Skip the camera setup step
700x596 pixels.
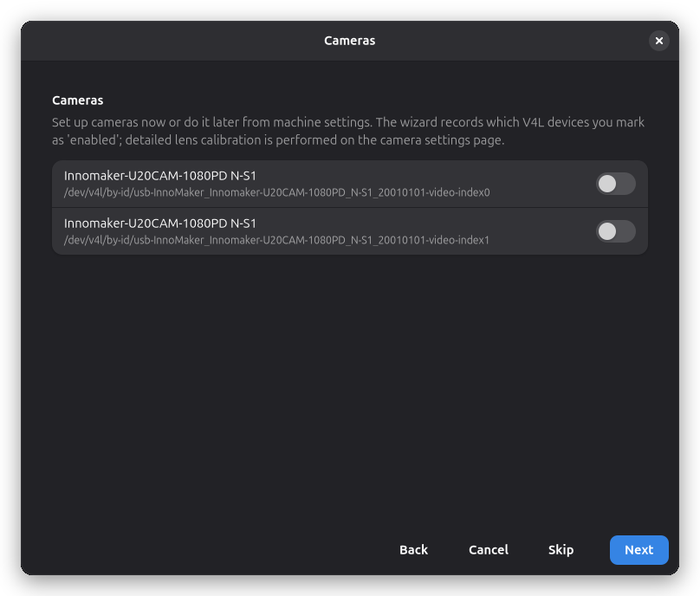[561, 549]
